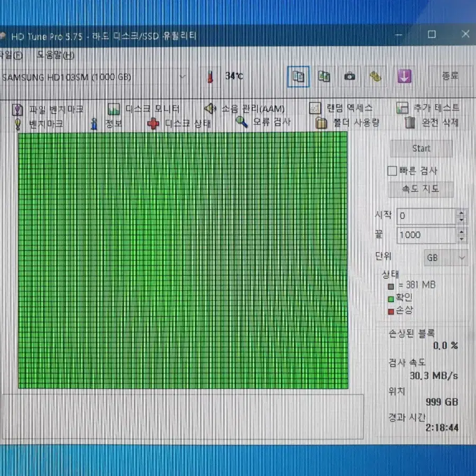This screenshot has height=476, width=476.
Task: Open the 소음 관리(AAM) tab
Action: [x=244, y=108]
